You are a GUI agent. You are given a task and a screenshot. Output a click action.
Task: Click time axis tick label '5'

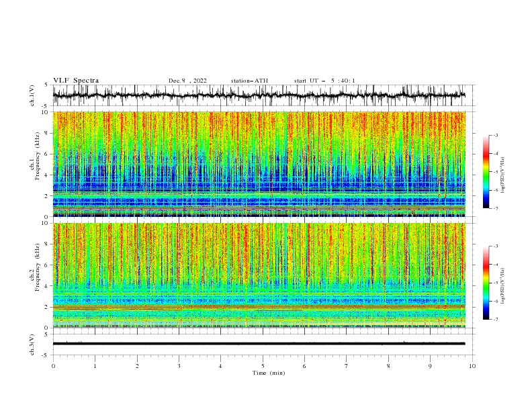click(263, 366)
